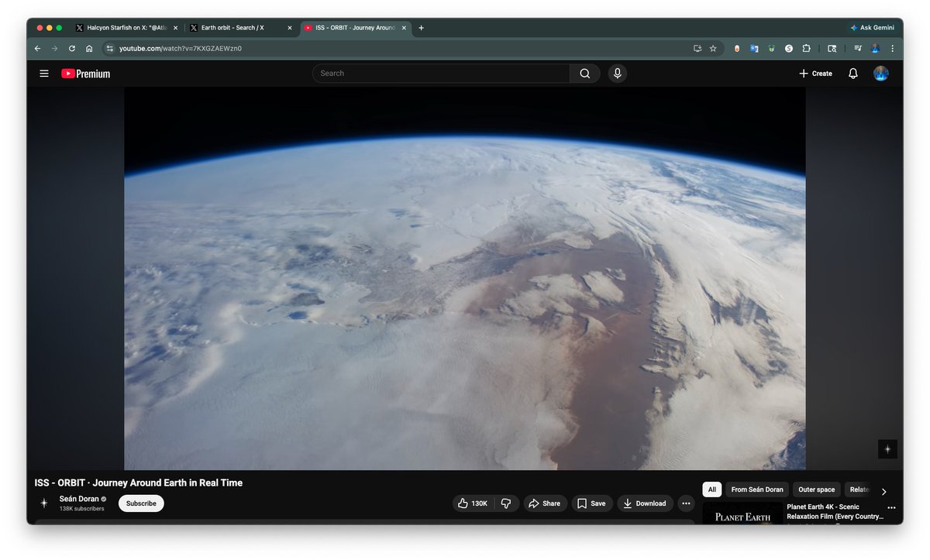
Task: Click the Earth video player
Action: pos(464,279)
